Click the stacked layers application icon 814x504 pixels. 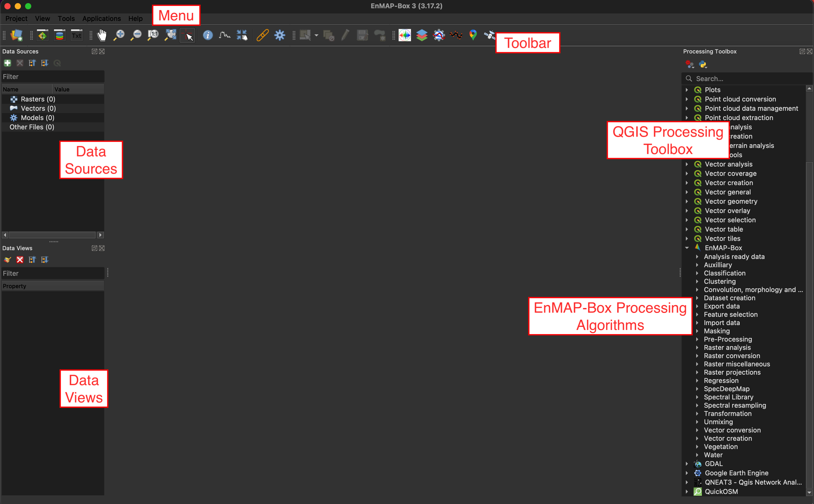pyautogui.click(x=422, y=35)
